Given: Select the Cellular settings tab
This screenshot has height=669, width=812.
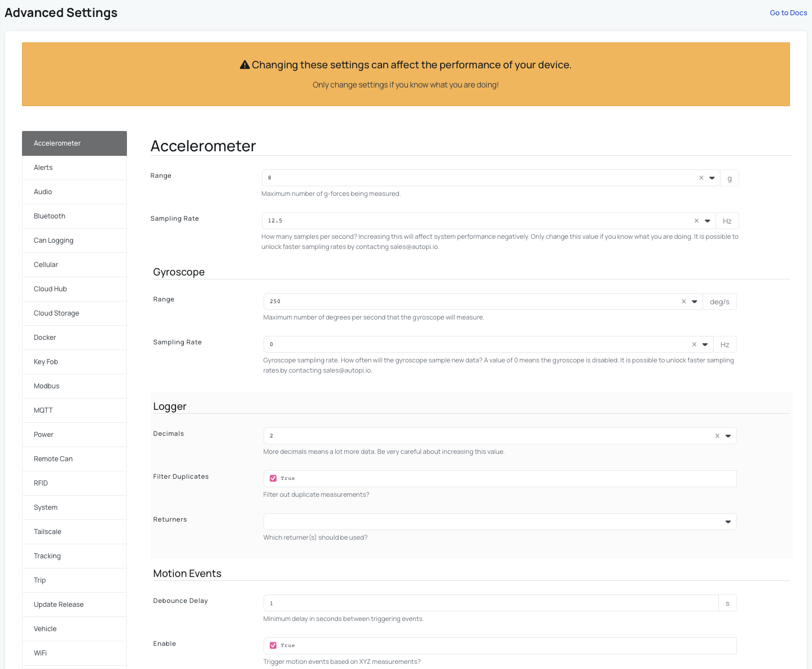Looking at the screenshot, I should pos(74,265).
